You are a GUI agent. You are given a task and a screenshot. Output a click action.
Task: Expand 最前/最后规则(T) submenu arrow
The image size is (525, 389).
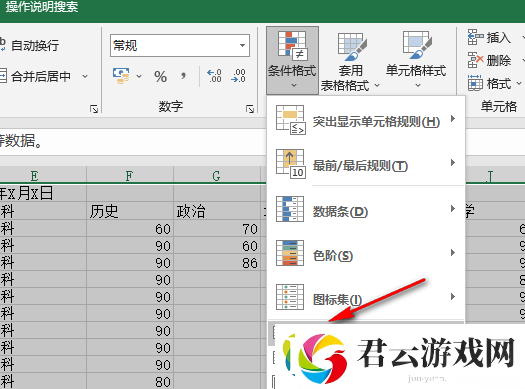pos(453,163)
